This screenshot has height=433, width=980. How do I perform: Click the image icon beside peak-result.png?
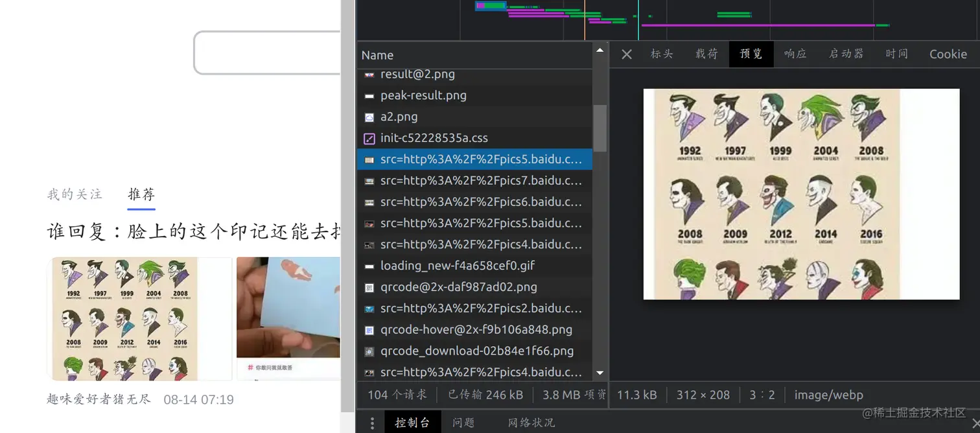tap(369, 95)
